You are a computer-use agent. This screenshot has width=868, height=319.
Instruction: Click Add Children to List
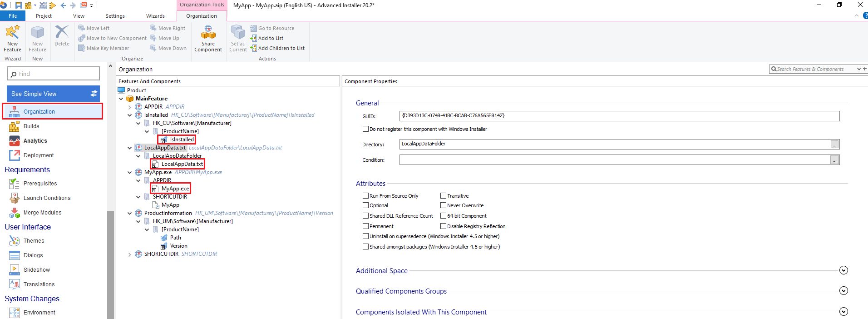pyautogui.click(x=277, y=48)
